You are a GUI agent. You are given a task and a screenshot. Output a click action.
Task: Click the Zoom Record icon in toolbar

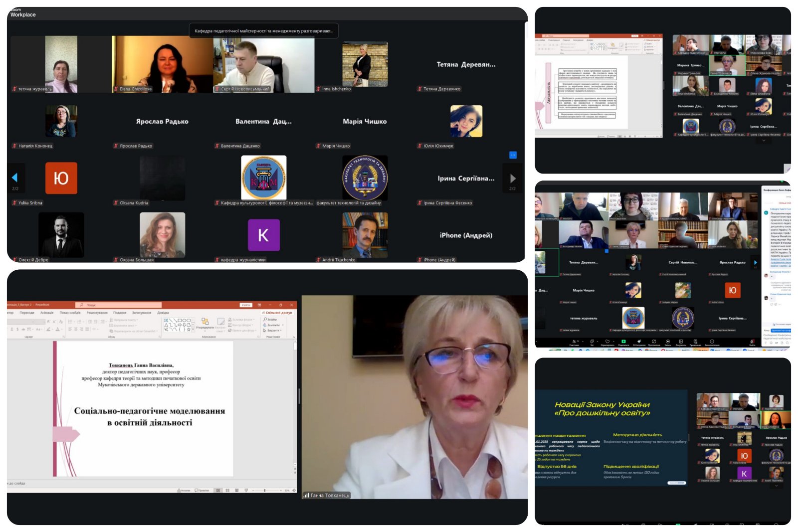click(x=668, y=342)
